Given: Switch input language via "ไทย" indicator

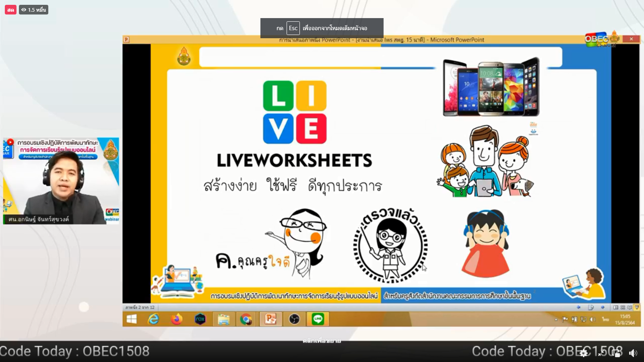Looking at the screenshot, I should click(x=605, y=319).
